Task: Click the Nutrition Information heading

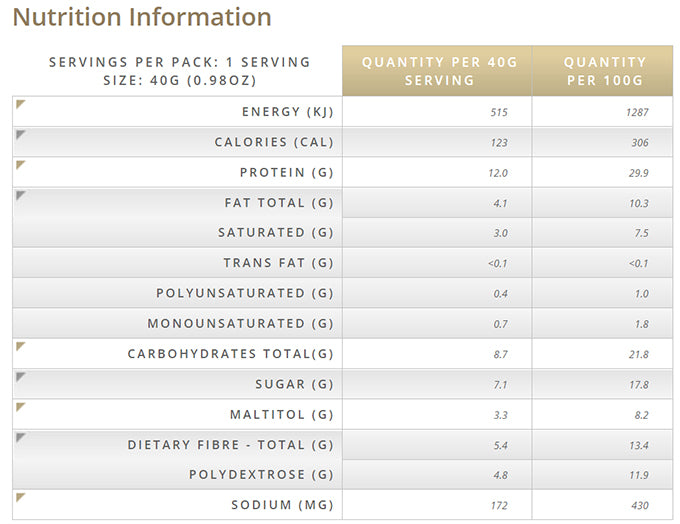Action: click(x=142, y=17)
